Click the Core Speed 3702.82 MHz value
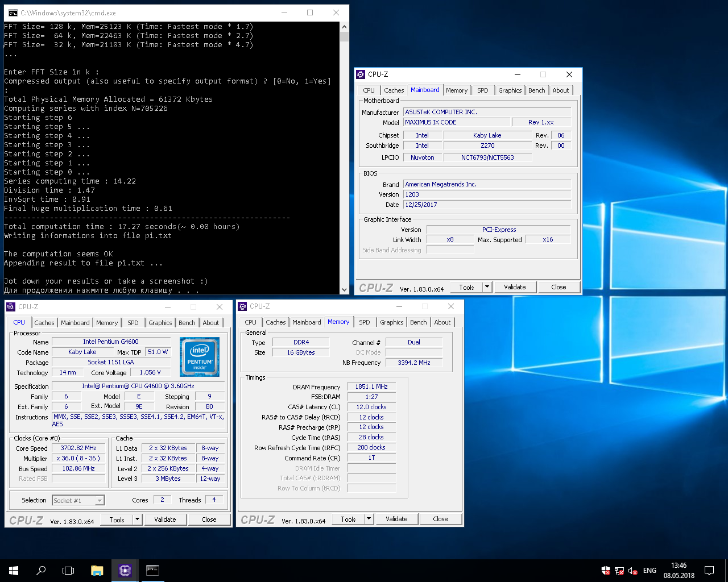 pos(78,448)
